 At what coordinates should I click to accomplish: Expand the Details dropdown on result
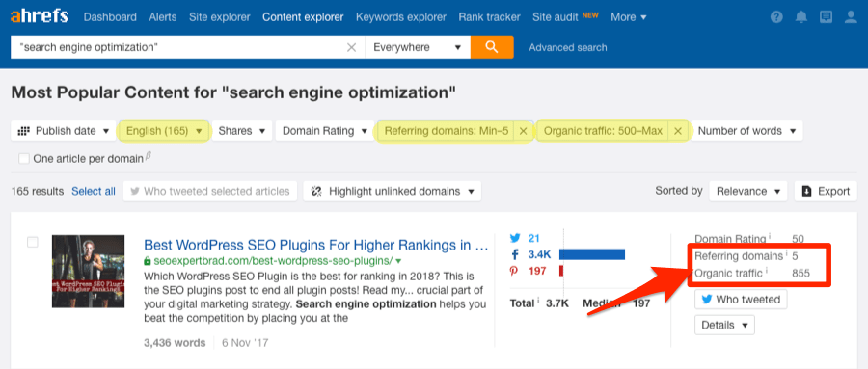click(724, 325)
